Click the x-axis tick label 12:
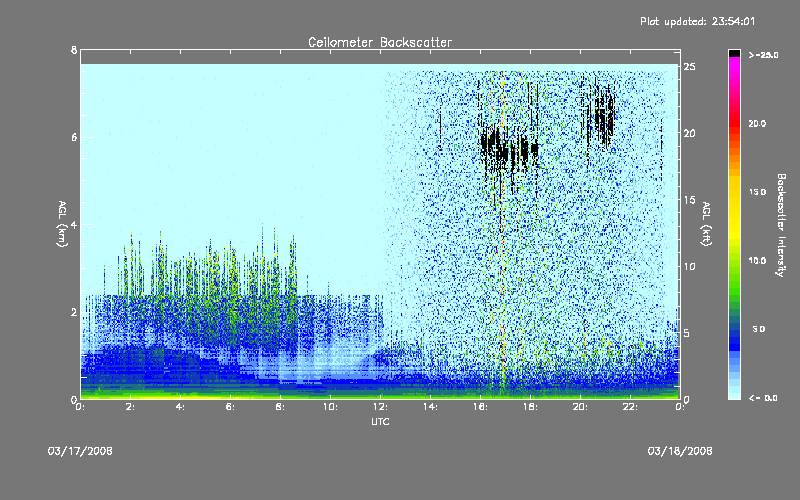This screenshot has width=800, height=500. 380,407
